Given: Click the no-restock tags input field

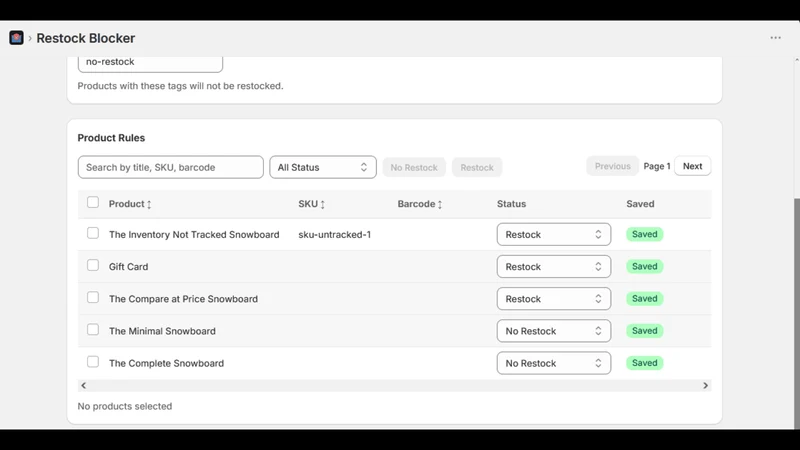Looking at the screenshot, I should click(151, 63).
